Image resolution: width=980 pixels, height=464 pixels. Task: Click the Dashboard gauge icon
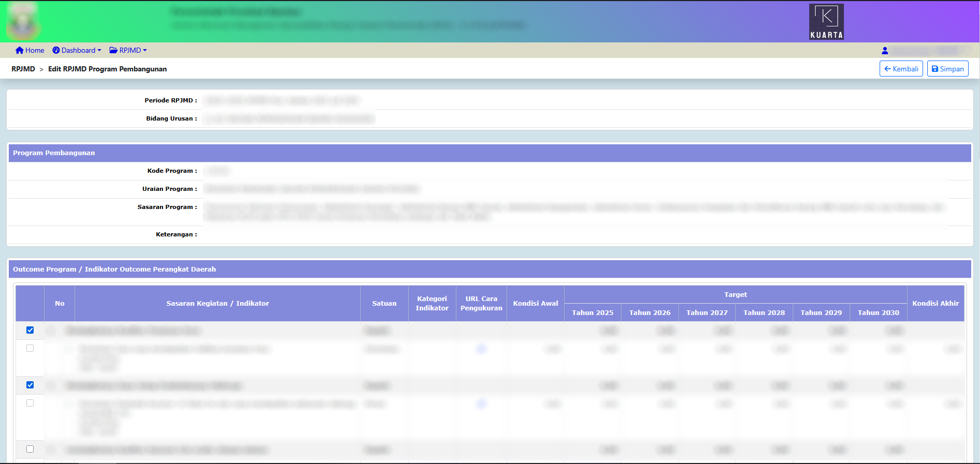click(x=56, y=50)
